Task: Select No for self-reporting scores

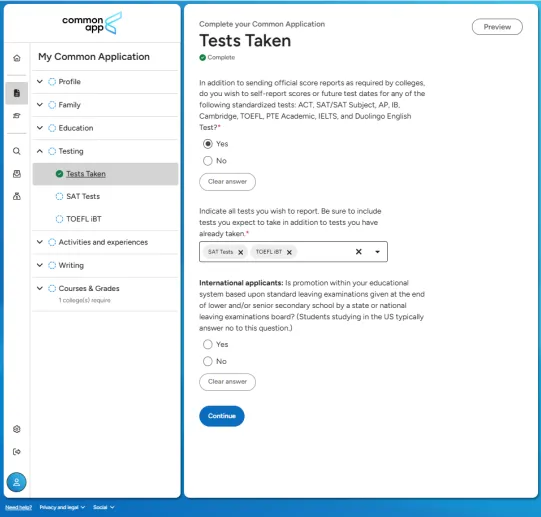Action: [208, 160]
